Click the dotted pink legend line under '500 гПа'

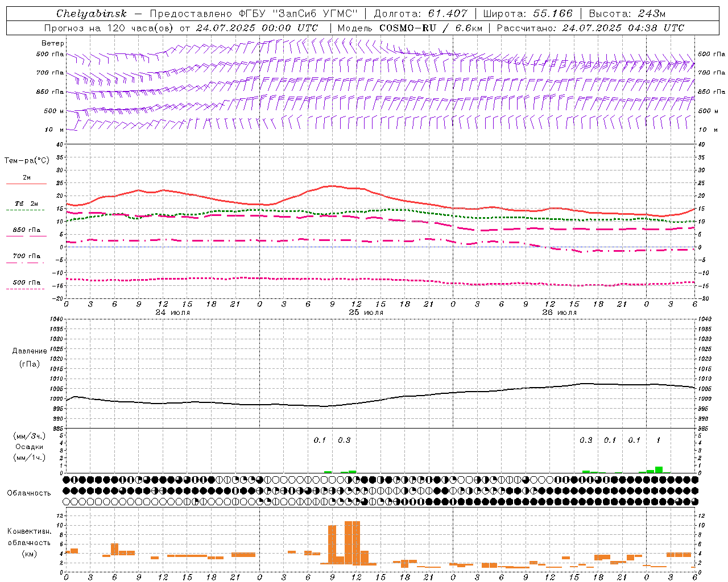(26, 289)
